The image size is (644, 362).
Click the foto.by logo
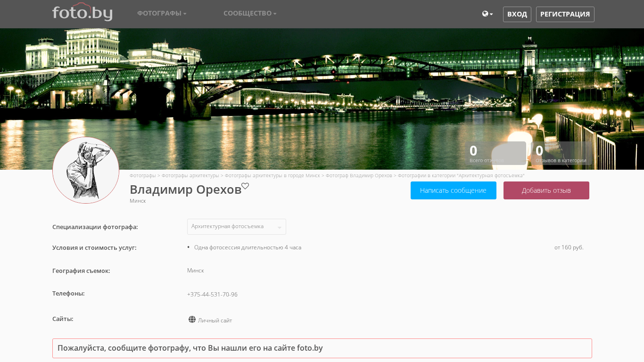click(83, 12)
